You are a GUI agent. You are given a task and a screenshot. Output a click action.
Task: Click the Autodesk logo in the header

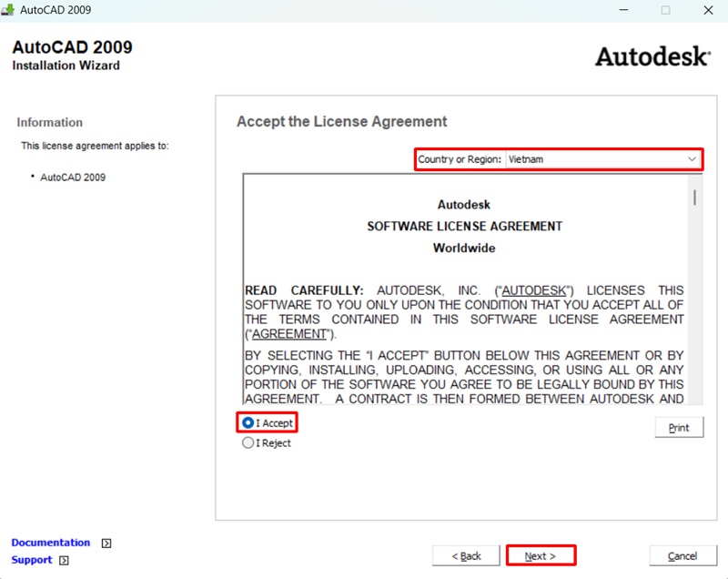tap(652, 56)
